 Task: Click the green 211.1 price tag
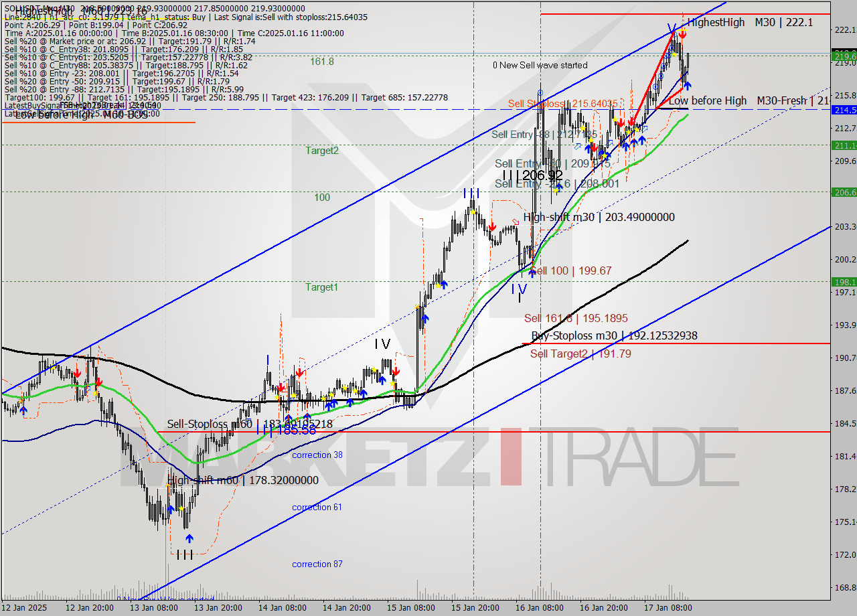(x=844, y=145)
